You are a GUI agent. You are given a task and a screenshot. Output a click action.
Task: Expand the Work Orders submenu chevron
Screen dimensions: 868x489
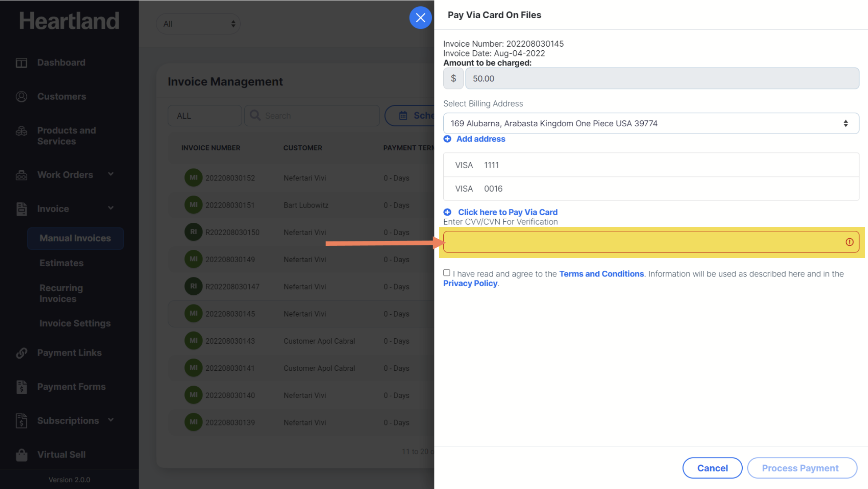pyautogui.click(x=111, y=174)
